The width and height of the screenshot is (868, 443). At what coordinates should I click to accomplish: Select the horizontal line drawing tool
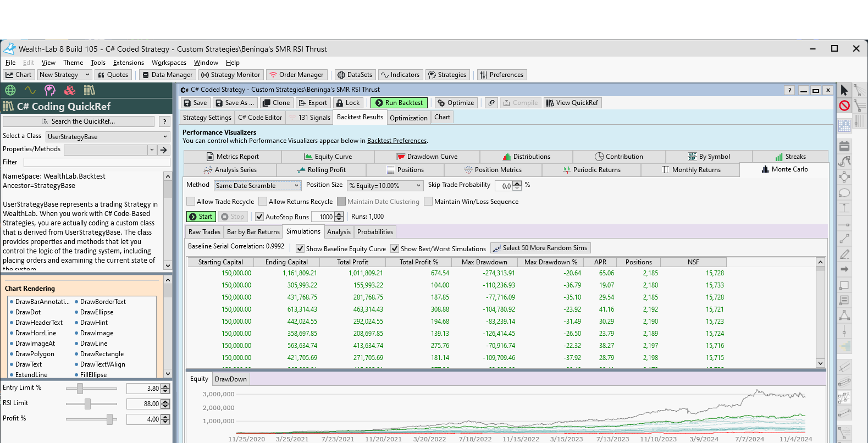tap(844, 224)
